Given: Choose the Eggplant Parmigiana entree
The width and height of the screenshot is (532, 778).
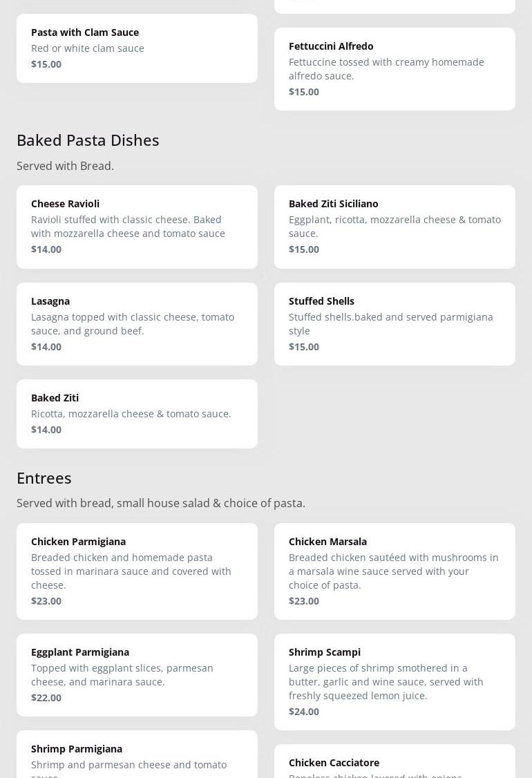Looking at the screenshot, I should coord(137,674).
